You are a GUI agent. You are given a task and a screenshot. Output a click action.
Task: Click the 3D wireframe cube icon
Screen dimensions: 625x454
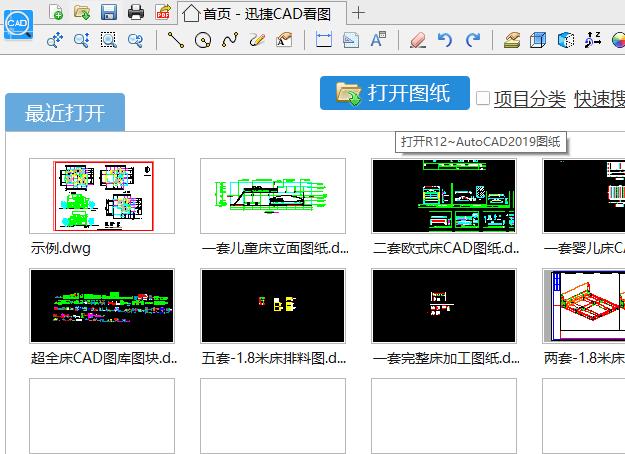pos(538,40)
